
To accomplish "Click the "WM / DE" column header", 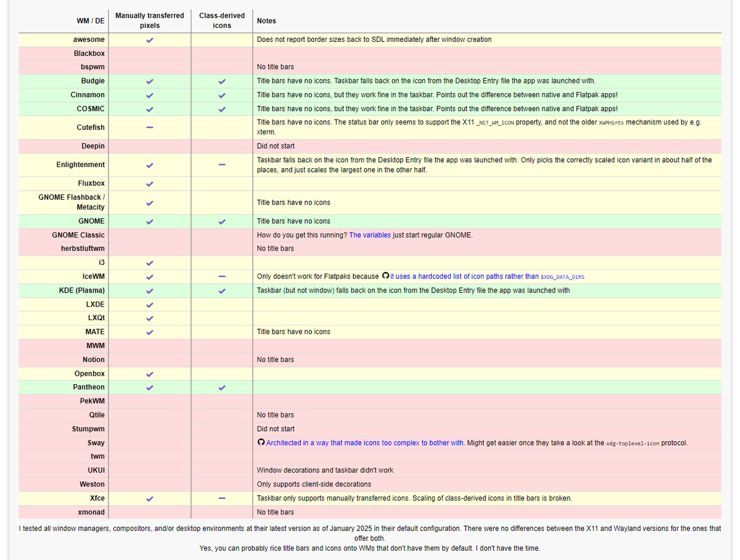I will [x=91, y=21].
